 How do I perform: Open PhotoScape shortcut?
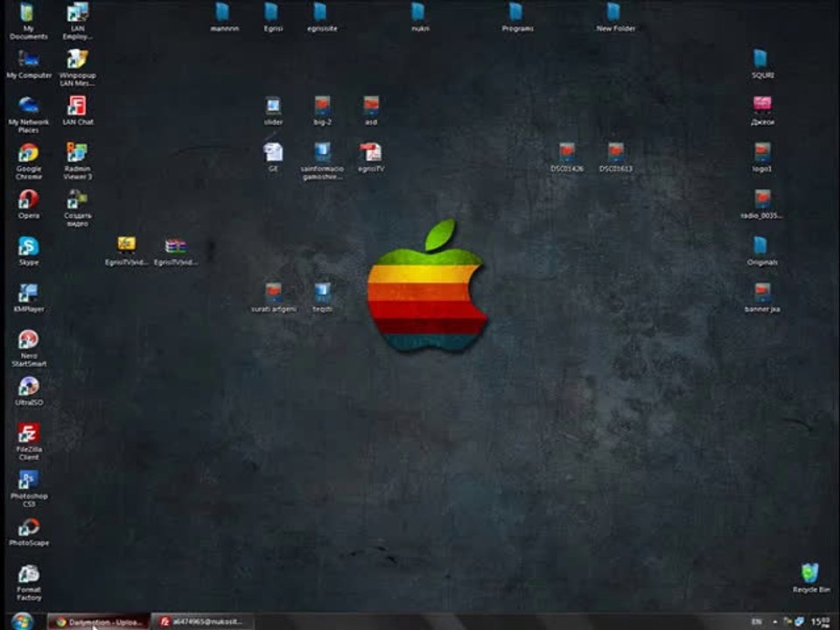tap(28, 531)
